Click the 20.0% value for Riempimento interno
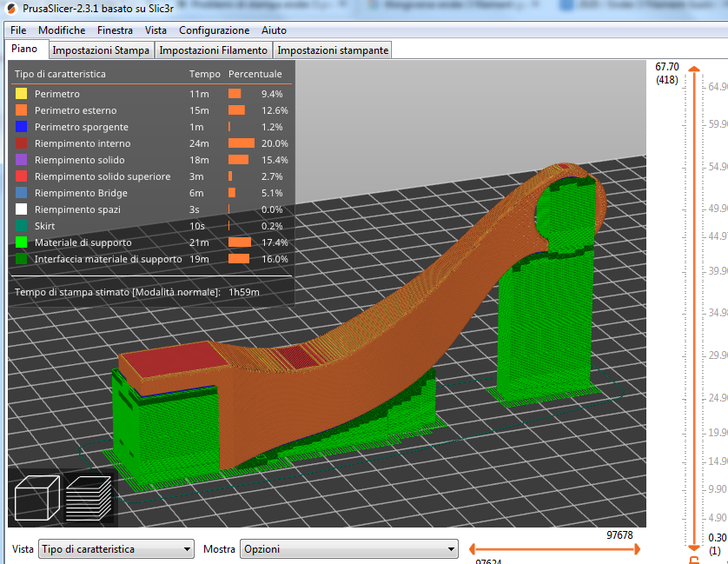Image resolution: width=728 pixels, height=564 pixels. (x=275, y=143)
